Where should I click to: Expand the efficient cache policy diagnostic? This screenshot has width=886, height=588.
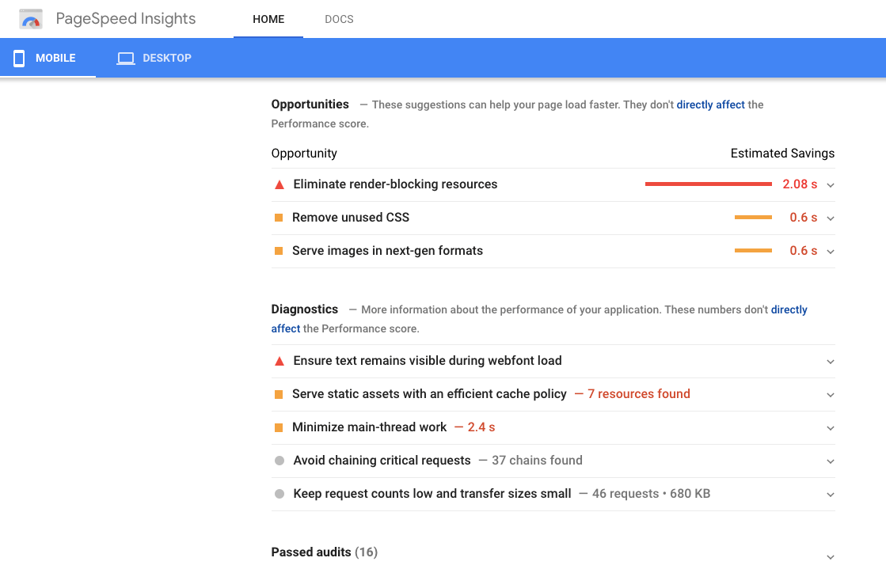829,394
